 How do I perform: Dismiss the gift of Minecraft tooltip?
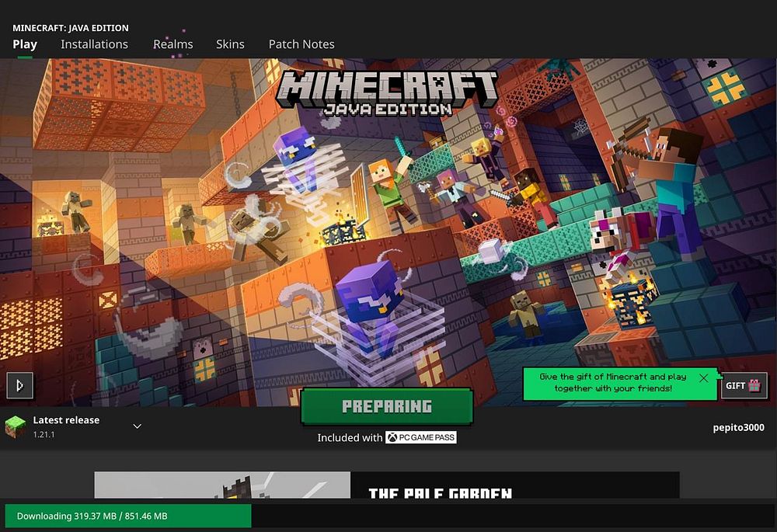[x=704, y=378]
